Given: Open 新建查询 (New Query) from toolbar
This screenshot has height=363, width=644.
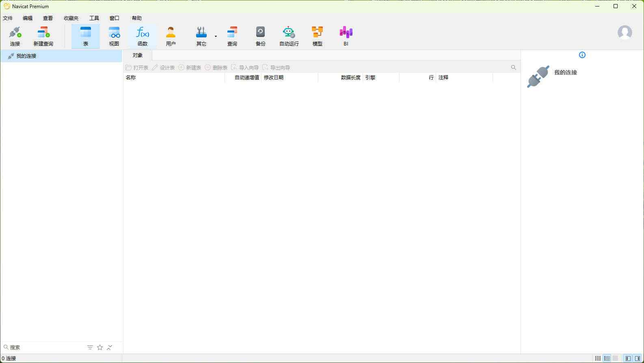Looking at the screenshot, I should tap(43, 36).
